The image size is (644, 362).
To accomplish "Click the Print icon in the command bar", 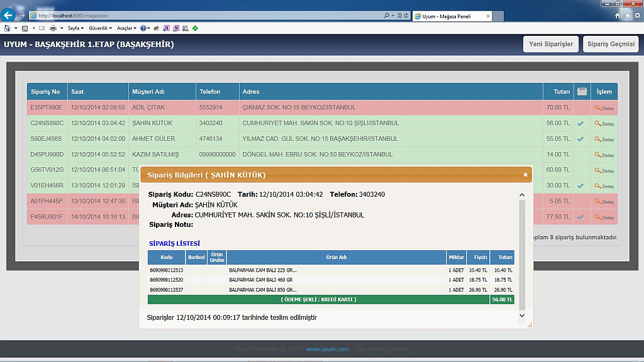I will coord(53,28).
